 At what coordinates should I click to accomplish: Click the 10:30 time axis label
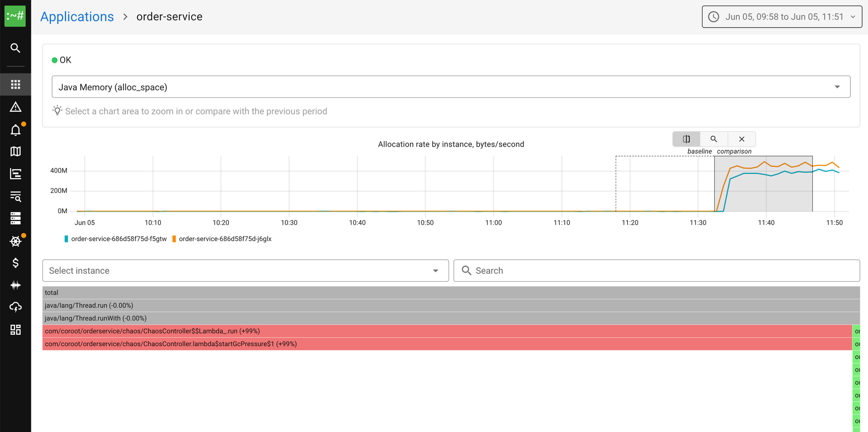click(289, 223)
